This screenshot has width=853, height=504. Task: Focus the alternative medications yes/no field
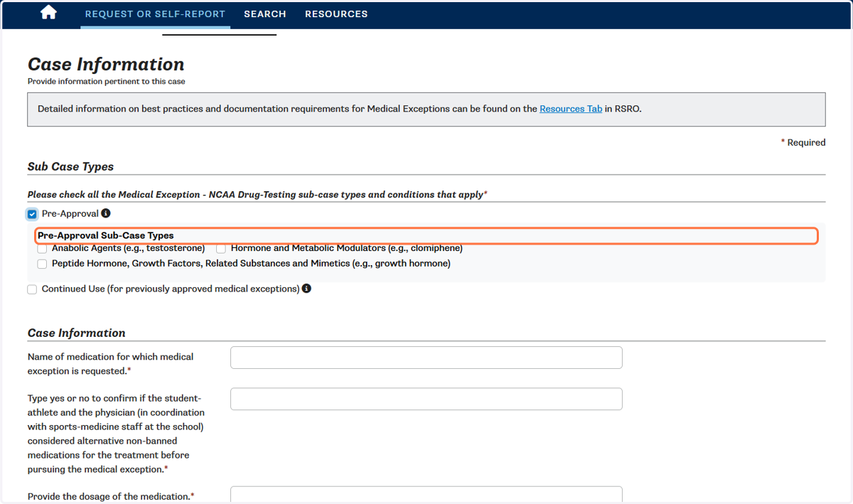pyautogui.click(x=426, y=399)
